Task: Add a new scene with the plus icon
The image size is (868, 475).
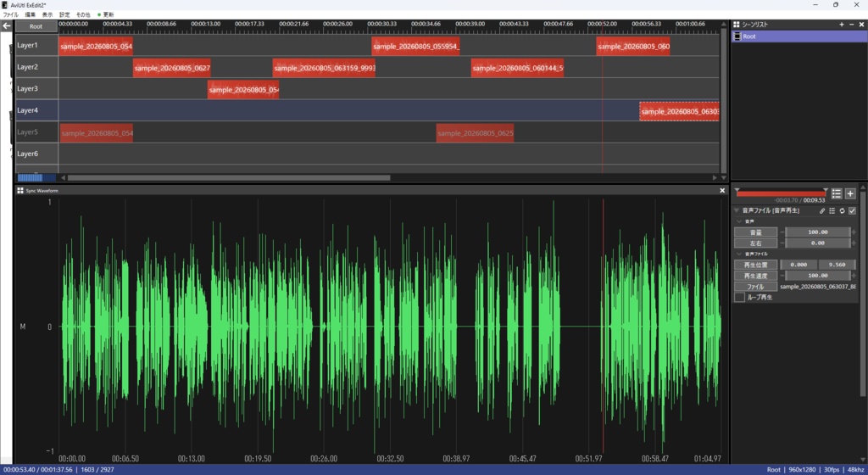Action: [x=842, y=25]
